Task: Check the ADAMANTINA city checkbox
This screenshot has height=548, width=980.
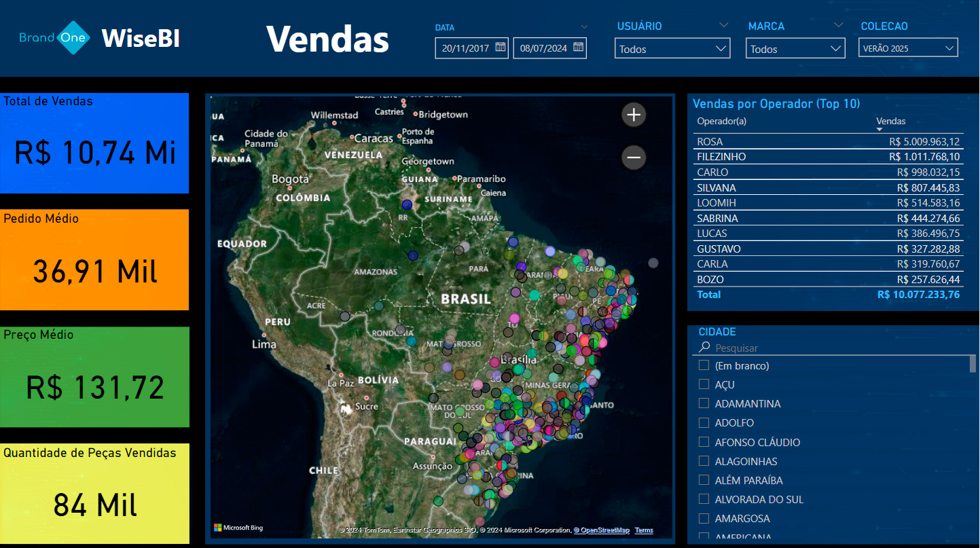Action: 704,403
